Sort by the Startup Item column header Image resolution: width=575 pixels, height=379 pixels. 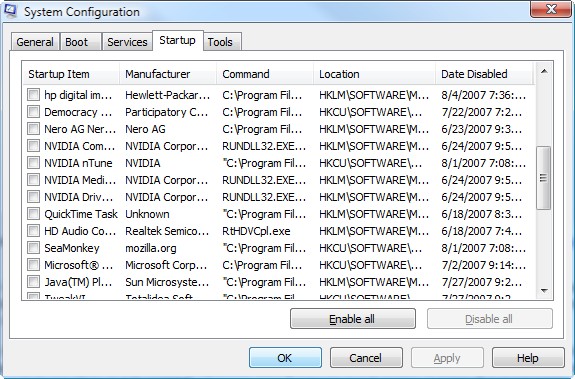click(71, 74)
